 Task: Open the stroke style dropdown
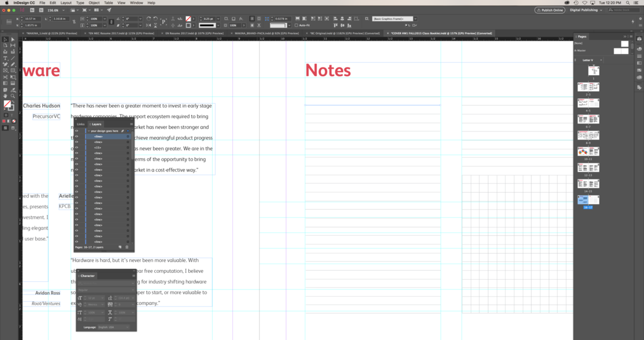tap(218, 26)
